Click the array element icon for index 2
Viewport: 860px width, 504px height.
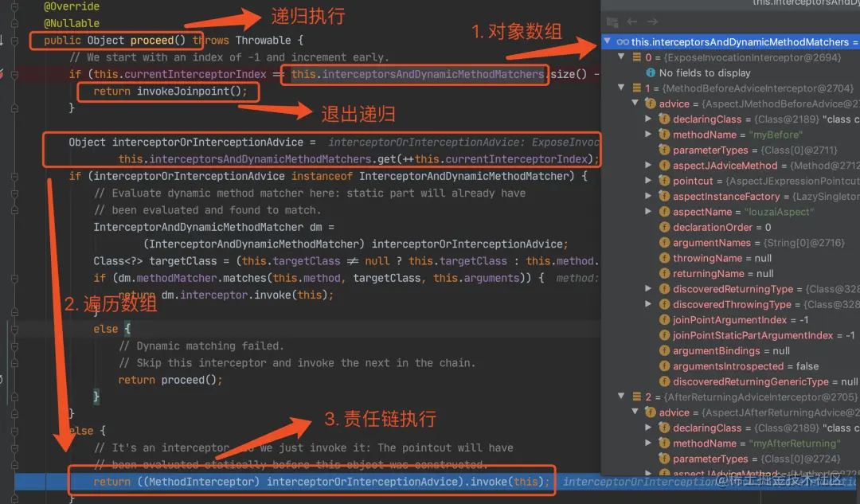coord(637,397)
